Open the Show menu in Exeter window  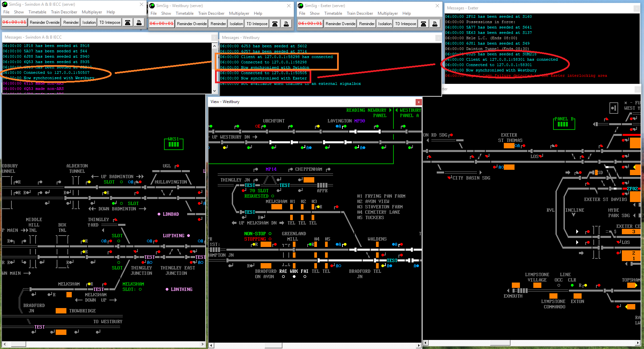315,13
